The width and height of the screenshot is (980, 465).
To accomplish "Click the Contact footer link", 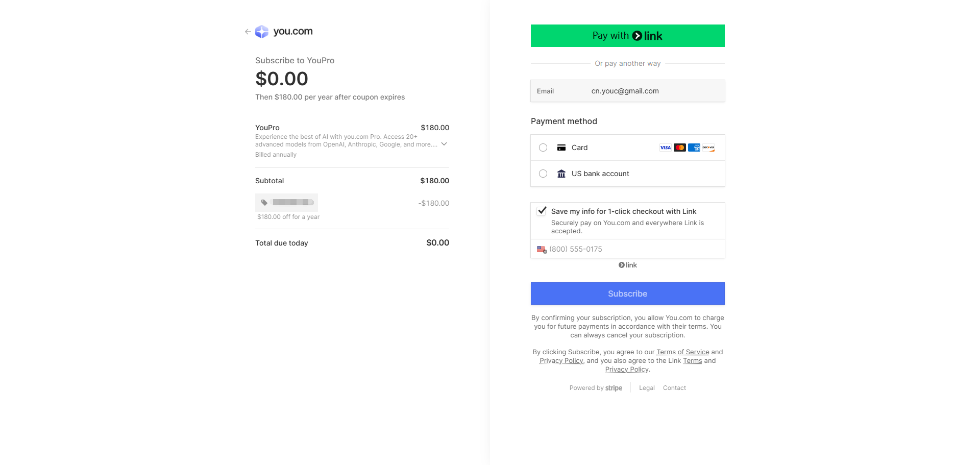I will (x=674, y=388).
